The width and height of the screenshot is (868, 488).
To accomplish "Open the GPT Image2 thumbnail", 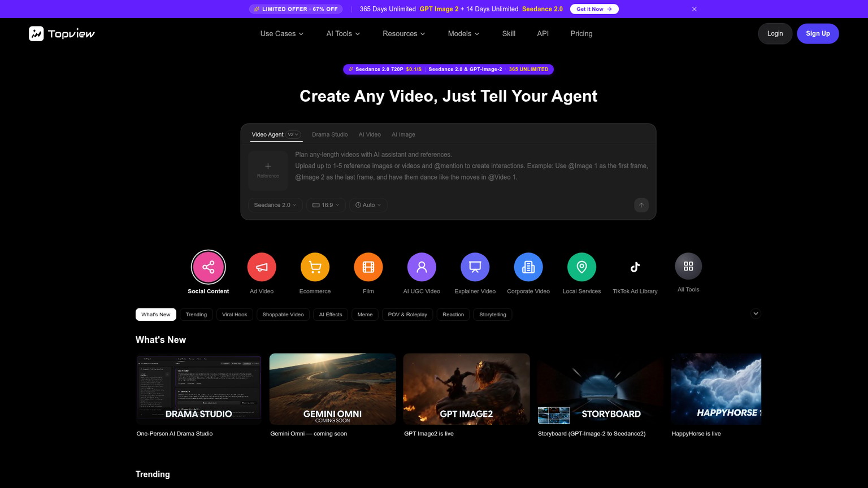I will click(x=467, y=389).
